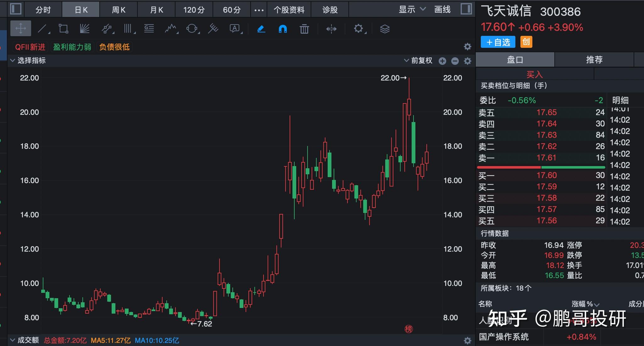This screenshot has height=346, width=644.
Task: Click the horizontal measure range icon
Action: [331, 29]
